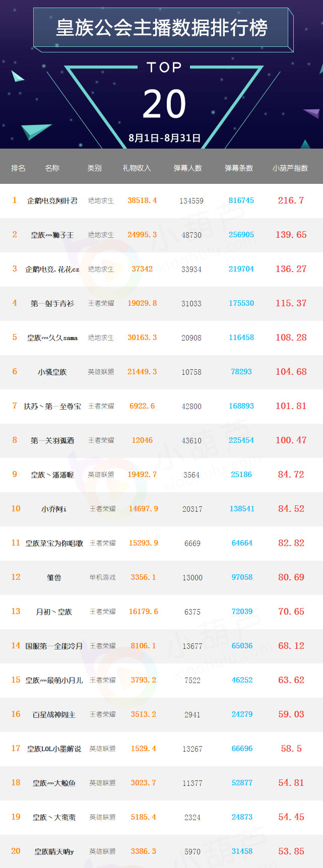
Task: Select streamer 皇族灬久久sama
Action: pyautogui.click(x=52, y=338)
